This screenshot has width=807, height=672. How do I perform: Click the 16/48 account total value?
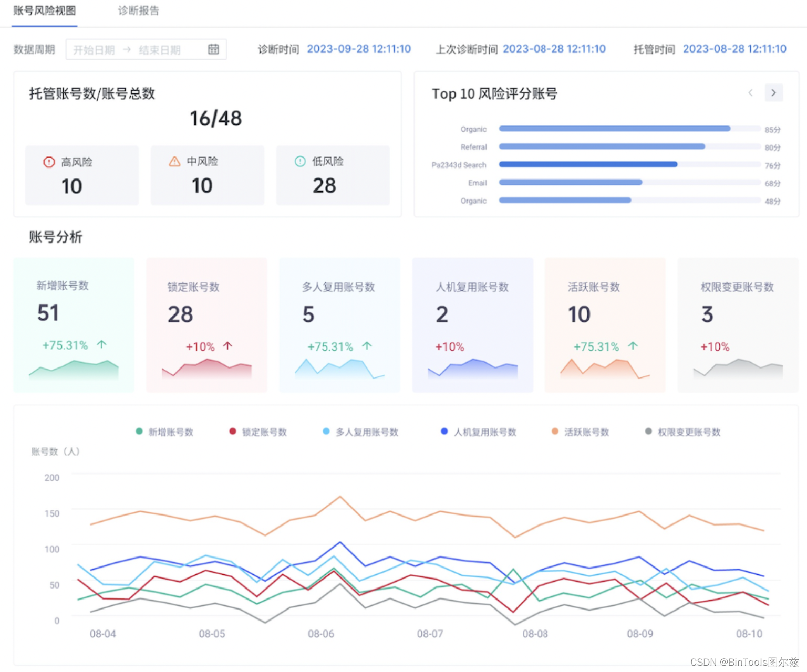click(x=215, y=119)
